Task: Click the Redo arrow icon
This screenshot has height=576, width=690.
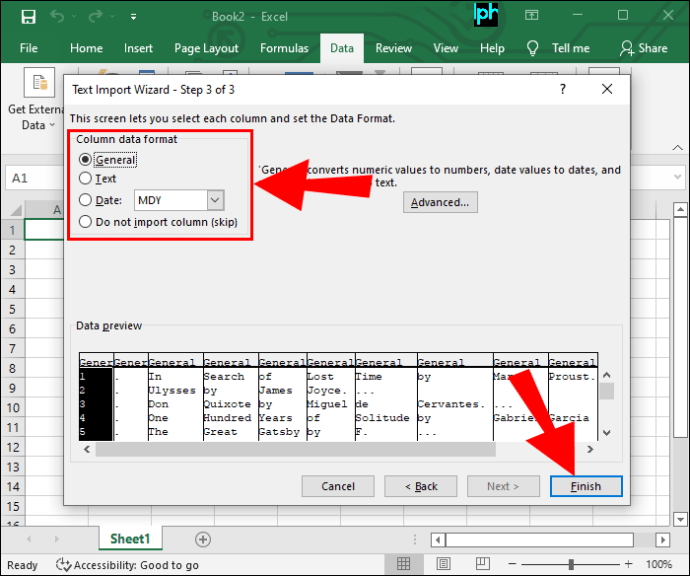Action: pyautogui.click(x=95, y=17)
